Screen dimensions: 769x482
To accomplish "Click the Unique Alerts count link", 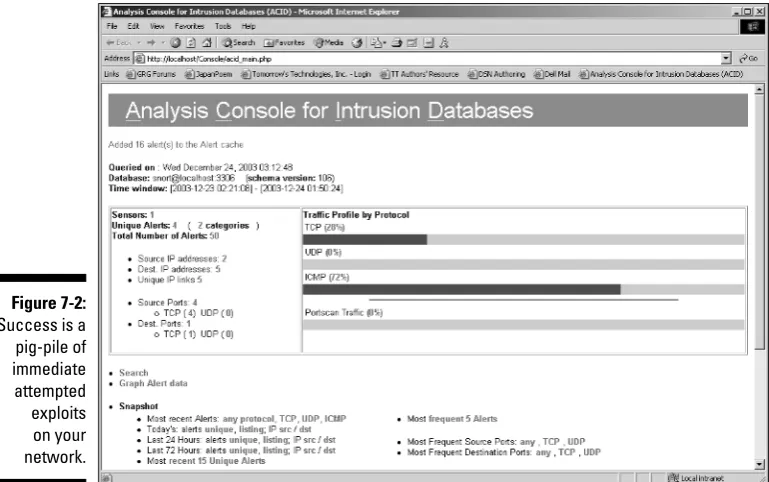I will 175,226.
